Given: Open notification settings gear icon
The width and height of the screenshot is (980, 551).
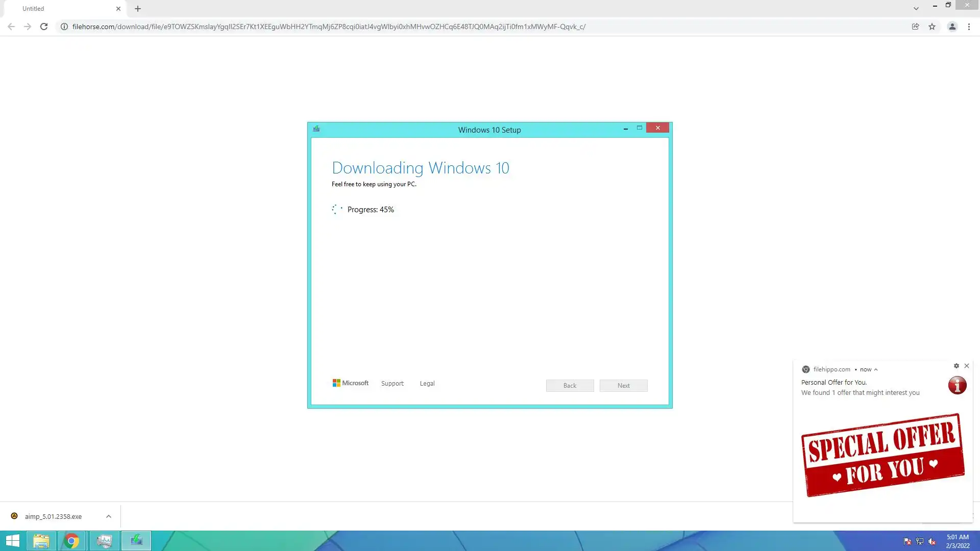Looking at the screenshot, I should coord(957,366).
